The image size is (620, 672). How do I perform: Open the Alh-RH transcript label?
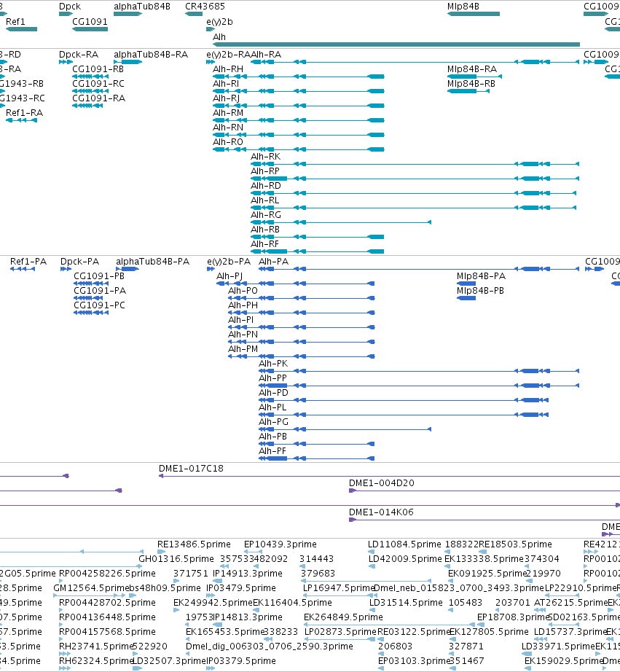tap(228, 69)
